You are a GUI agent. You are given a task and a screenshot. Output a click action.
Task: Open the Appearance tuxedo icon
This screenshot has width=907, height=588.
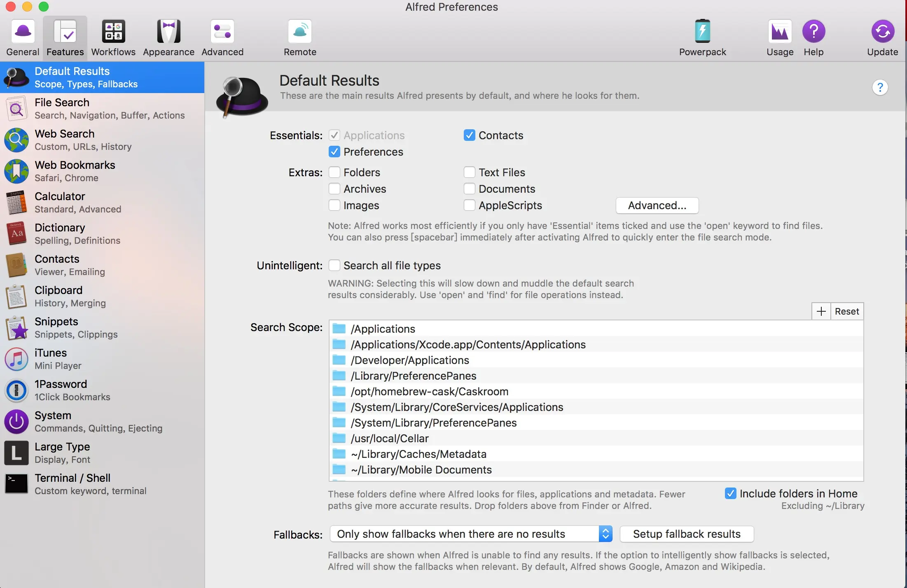[168, 32]
